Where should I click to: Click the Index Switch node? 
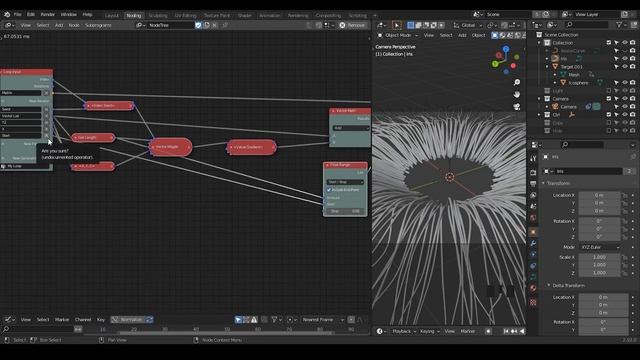pyautogui.click(x=109, y=106)
